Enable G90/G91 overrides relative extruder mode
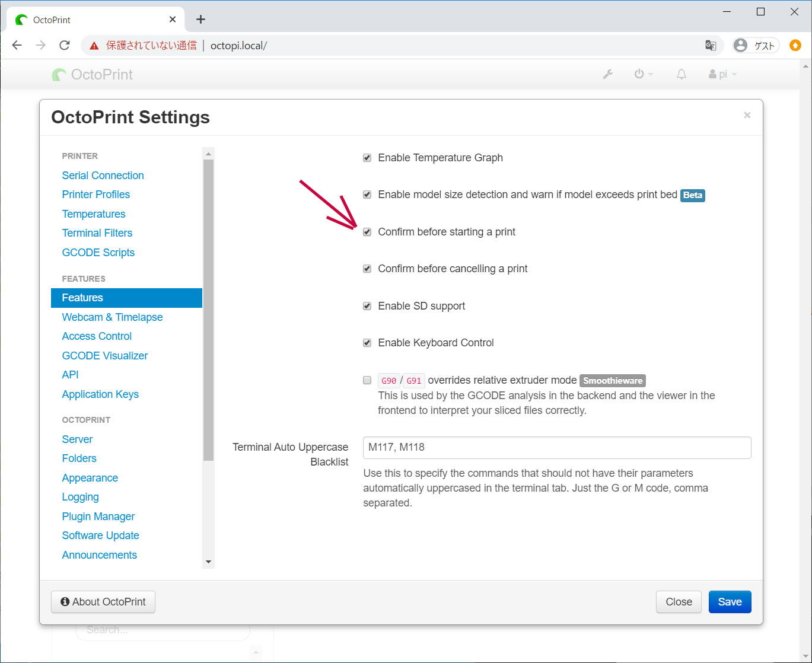 coord(367,380)
